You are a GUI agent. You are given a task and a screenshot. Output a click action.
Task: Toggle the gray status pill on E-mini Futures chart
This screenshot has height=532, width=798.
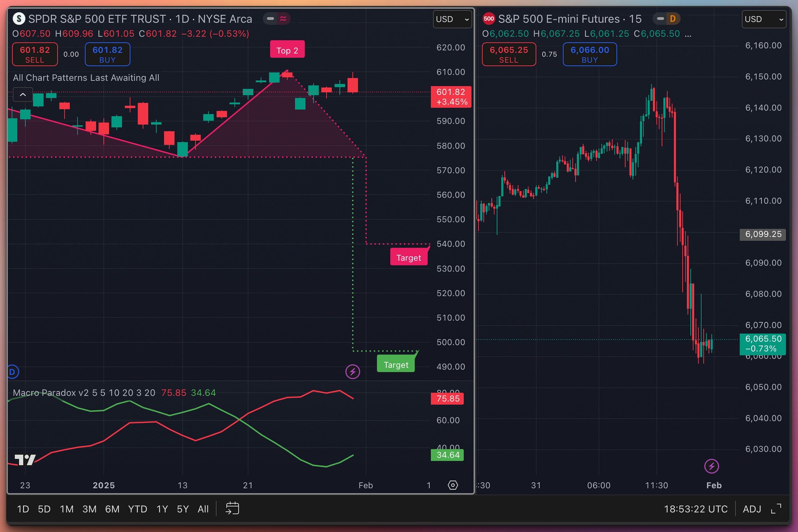pyautogui.click(x=660, y=19)
